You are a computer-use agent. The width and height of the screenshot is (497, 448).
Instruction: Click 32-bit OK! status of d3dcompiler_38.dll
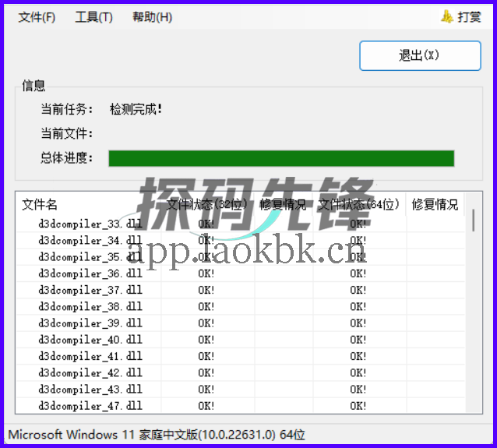206,306
